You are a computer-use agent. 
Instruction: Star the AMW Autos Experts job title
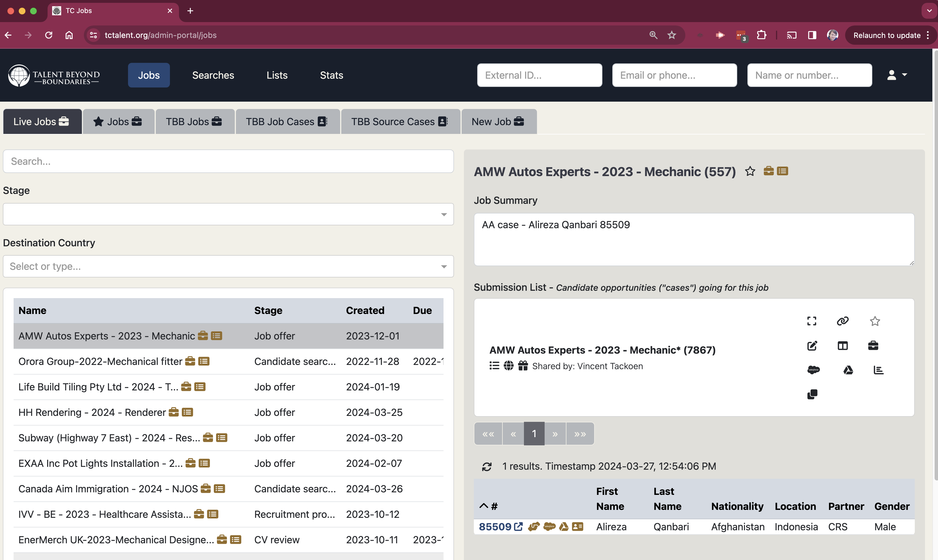tap(750, 171)
